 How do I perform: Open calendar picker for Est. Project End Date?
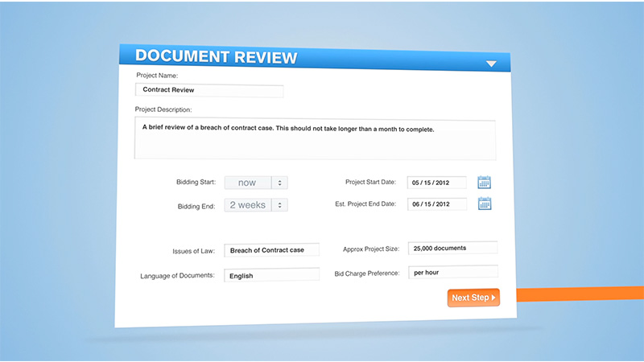click(485, 204)
